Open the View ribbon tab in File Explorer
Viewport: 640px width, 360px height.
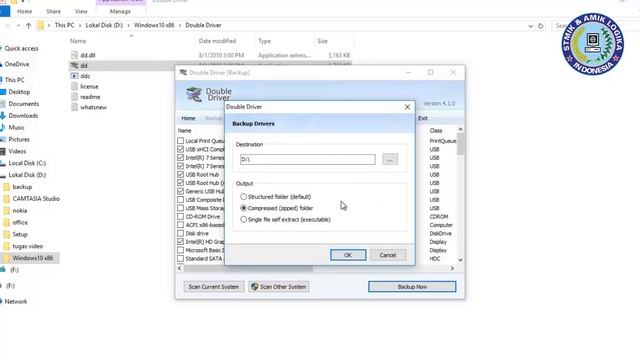(x=81, y=11)
